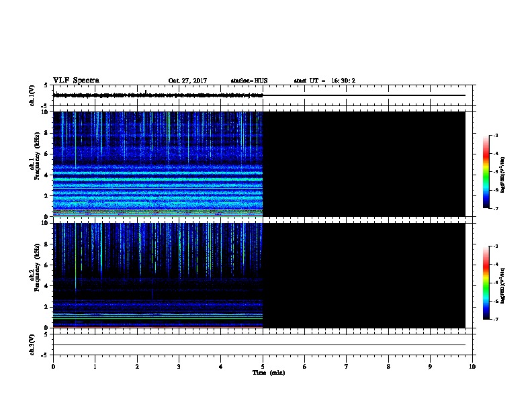Click the "ch.1(V)" waveform axis label
The image size is (532, 411).
pos(32,95)
